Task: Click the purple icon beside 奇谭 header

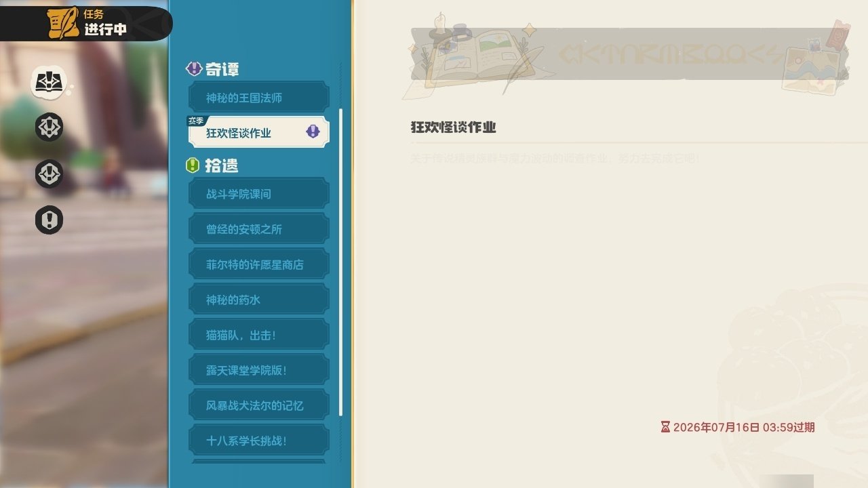Action: tap(194, 68)
